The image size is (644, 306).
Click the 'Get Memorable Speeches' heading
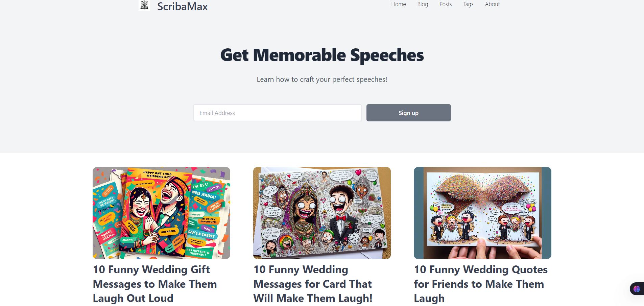(x=322, y=55)
